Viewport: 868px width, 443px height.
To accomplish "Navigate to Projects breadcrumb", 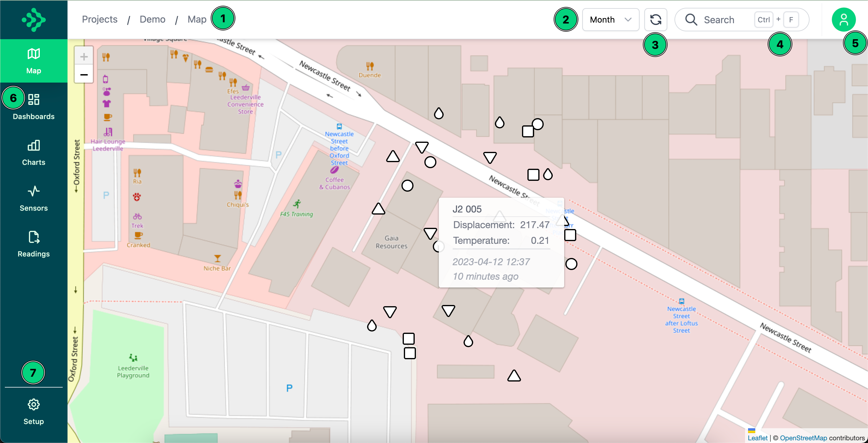I will click(99, 19).
